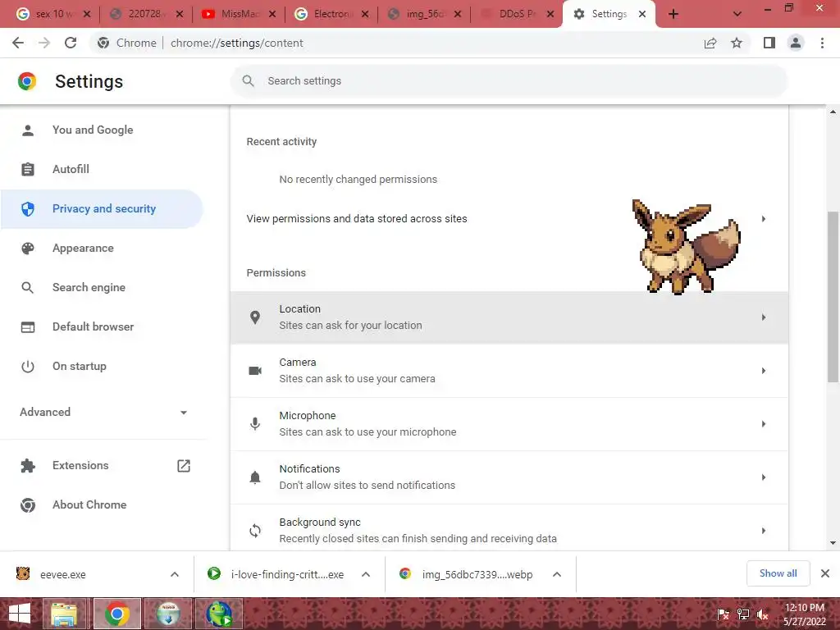The width and height of the screenshot is (840, 630).
Task: Click Chrome icon in taskbar
Action: pos(117,614)
